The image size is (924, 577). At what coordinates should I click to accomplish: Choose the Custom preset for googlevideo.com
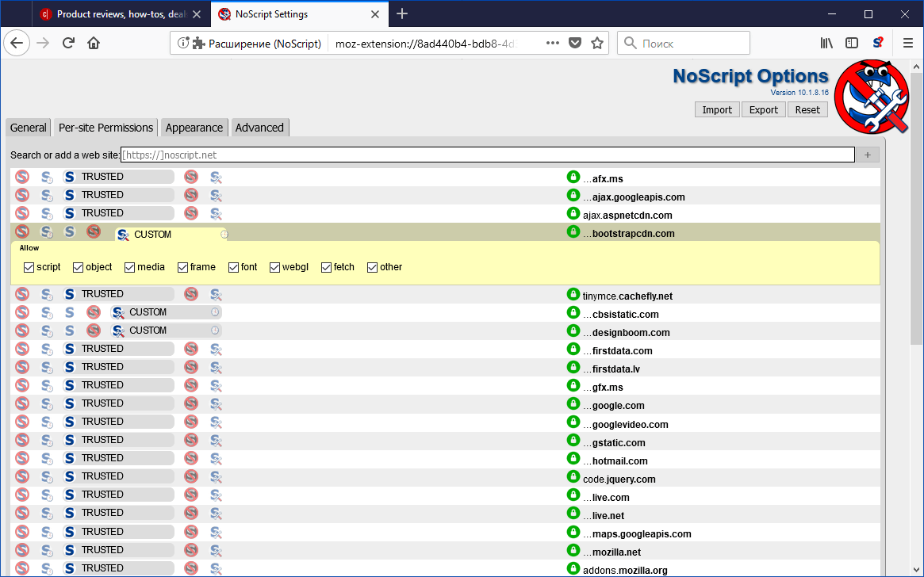(x=216, y=422)
